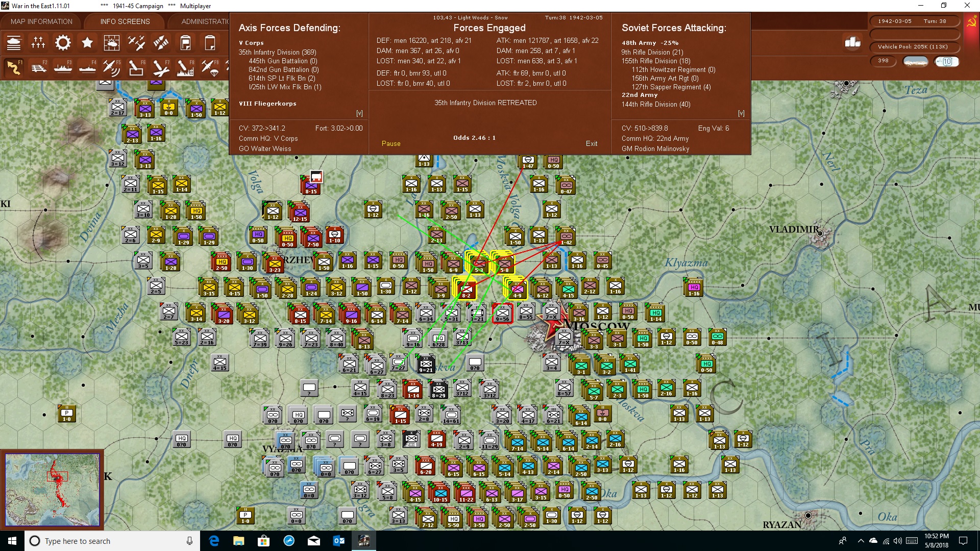Viewport: 980px width, 551px height.
Task: Select the F3 naval transport mode
Action: click(x=63, y=67)
